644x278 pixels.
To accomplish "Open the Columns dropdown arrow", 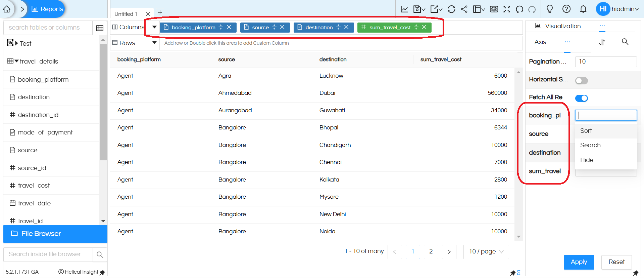I will 154,27.
